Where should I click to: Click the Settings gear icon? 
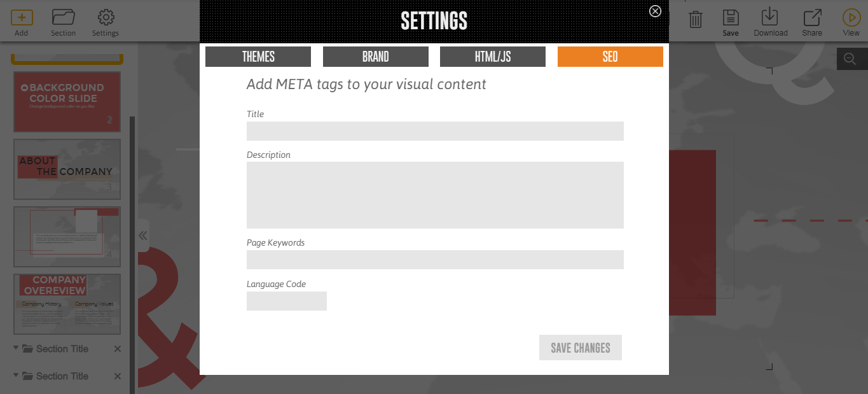click(x=106, y=18)
